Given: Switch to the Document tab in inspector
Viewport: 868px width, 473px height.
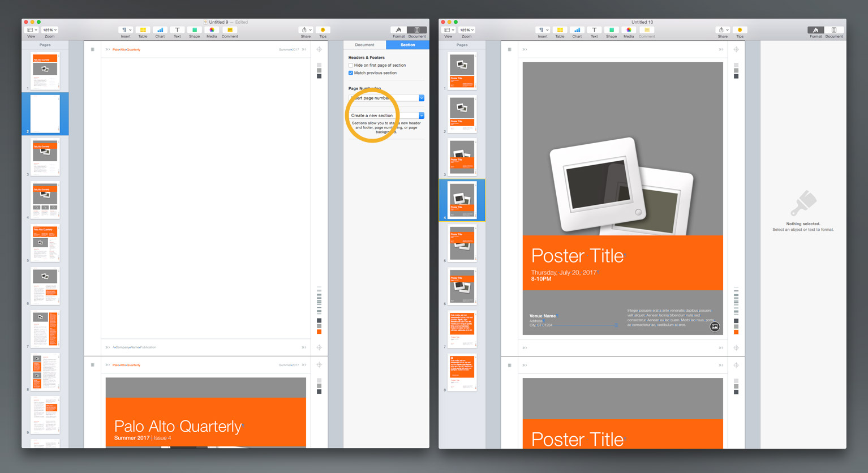Looking at the screenshot, I should 364,45.
